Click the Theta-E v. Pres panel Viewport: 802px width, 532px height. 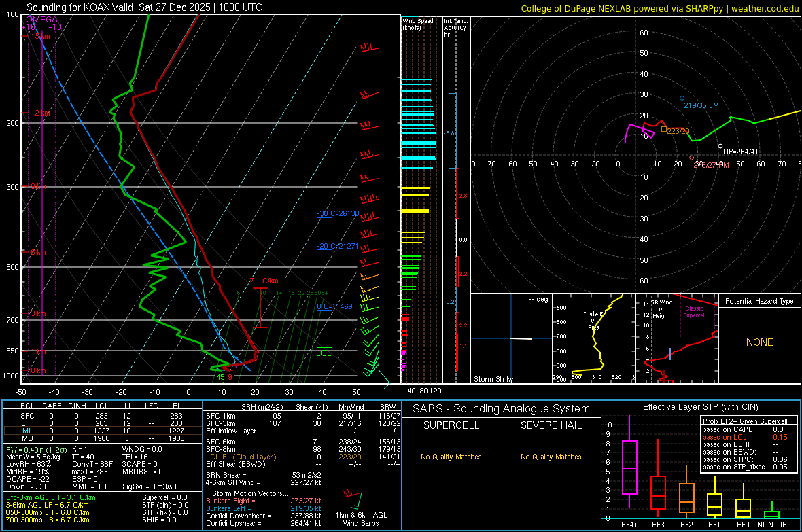point(593,338)
